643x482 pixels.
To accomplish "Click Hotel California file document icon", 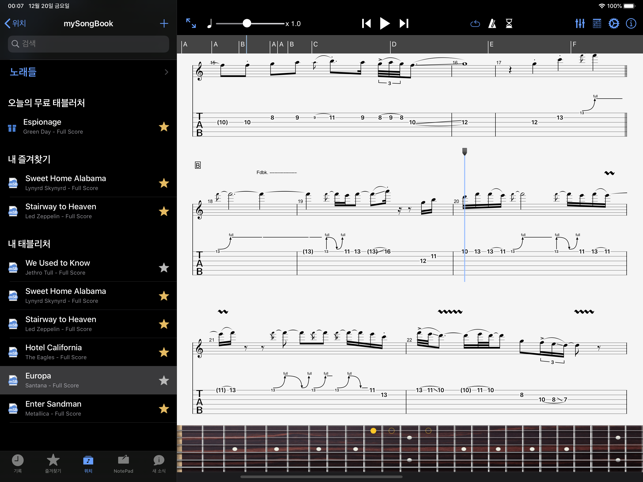I will click(x=13, y=352).
